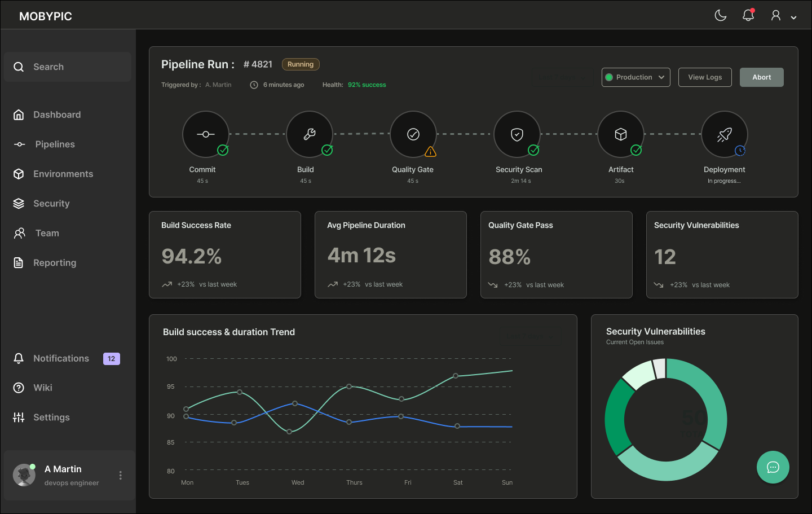Image resolution: width=812 pixels, height=514 pixels.
Task: Open the Deployment rocket stage
Action: point(725,134)
